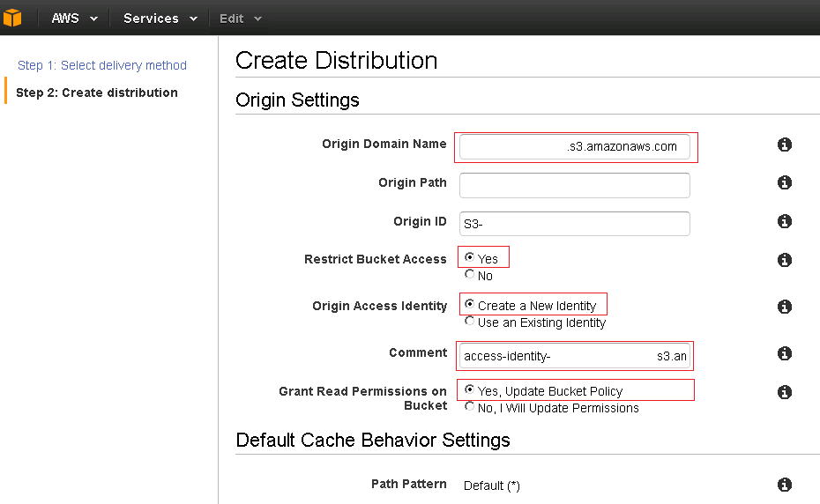The image size is (820, 504).
Task: Open Step 2: Create distribution step
Action: point(97,93)
